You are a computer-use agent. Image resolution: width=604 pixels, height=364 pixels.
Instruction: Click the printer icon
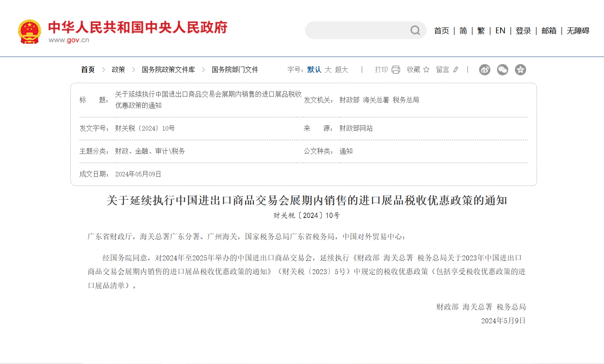coord(396,69)
